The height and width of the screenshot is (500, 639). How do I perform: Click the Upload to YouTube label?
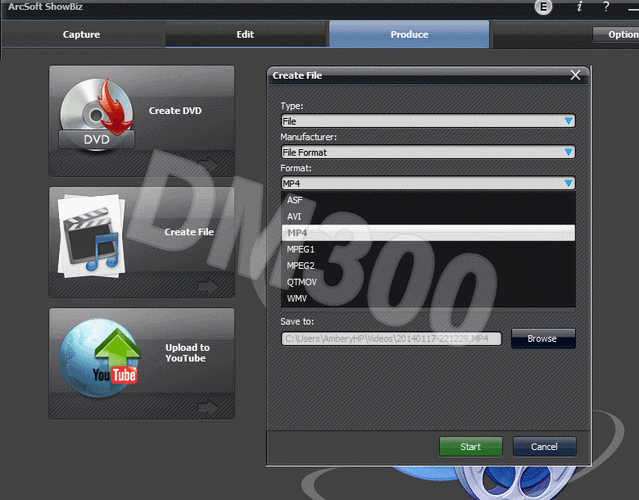[x=187, y=353]
